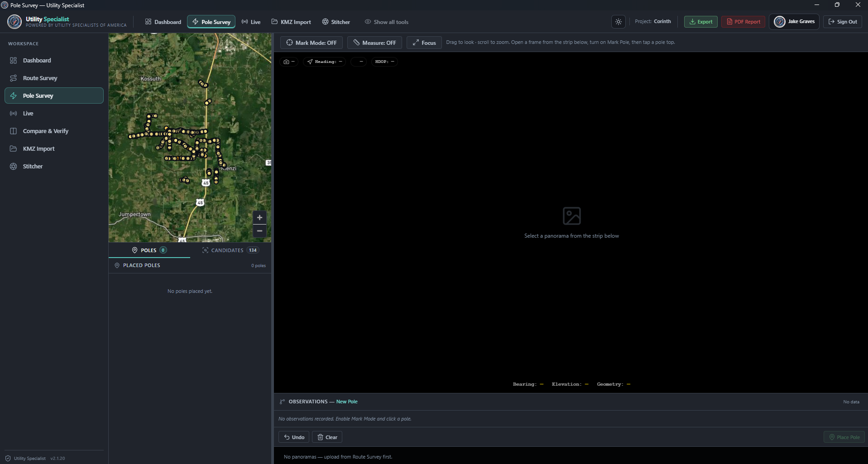The height and width of the screenshot is (464, 868).
Task: Click the "No panoramas" strip message
Action: click(x=338, y=457)
